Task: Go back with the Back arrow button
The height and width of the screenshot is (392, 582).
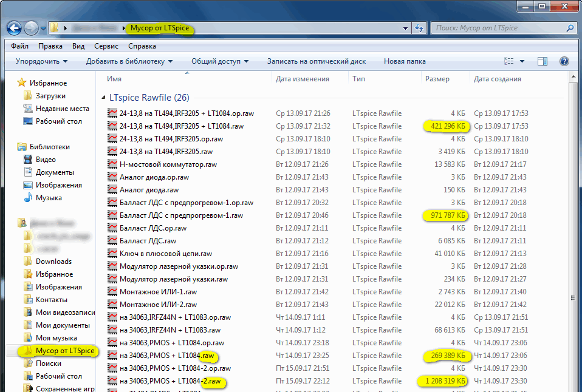Action: (x=14, y=28)
